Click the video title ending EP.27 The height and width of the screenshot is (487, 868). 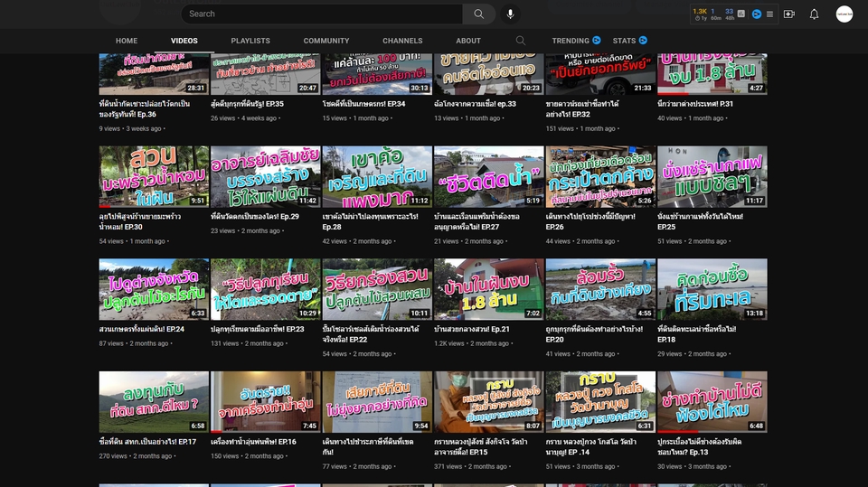[476, 221]
